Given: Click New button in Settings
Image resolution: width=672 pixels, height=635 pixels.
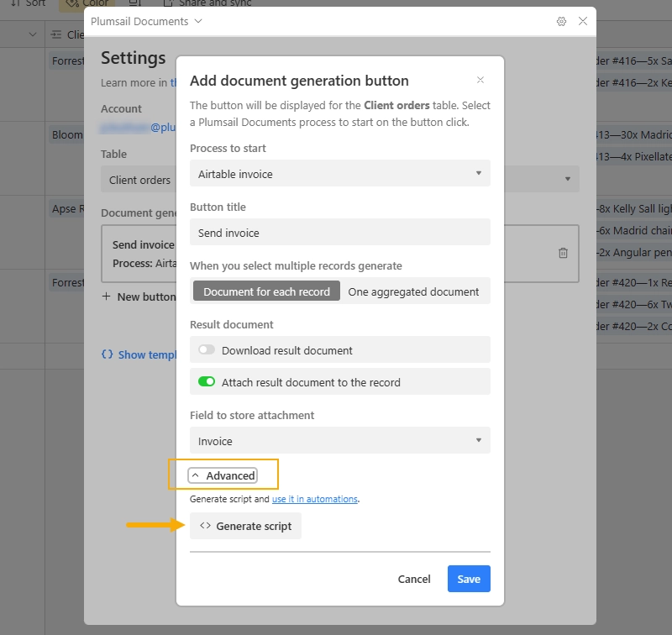Looking at the screenshot, I should [139, 297].
